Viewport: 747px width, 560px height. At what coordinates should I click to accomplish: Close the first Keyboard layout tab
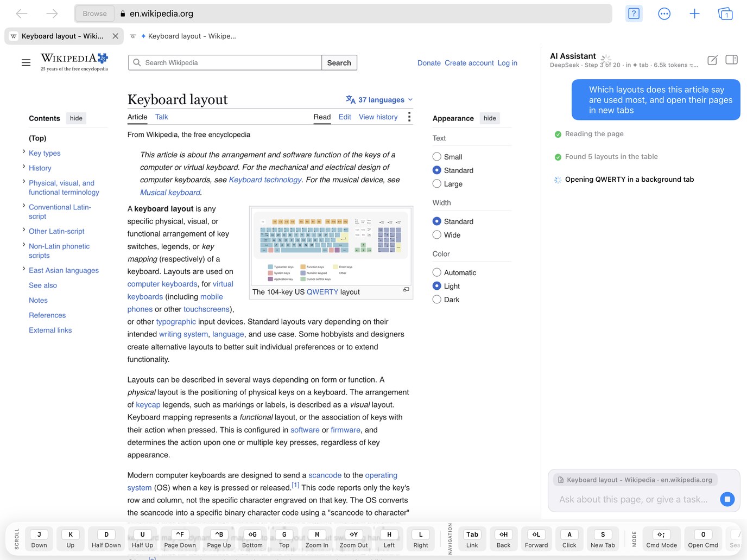(115, 36)
